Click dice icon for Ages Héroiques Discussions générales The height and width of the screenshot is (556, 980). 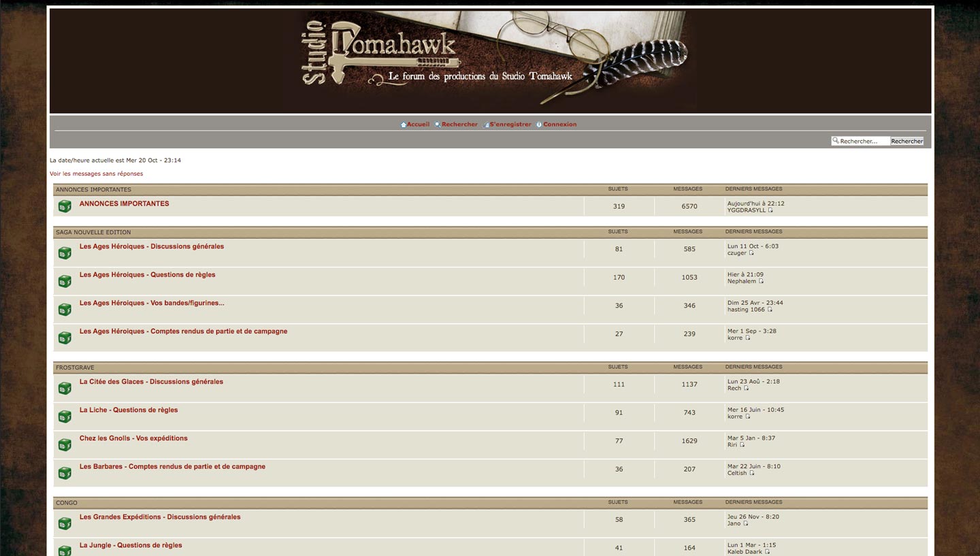coord(65,253)
